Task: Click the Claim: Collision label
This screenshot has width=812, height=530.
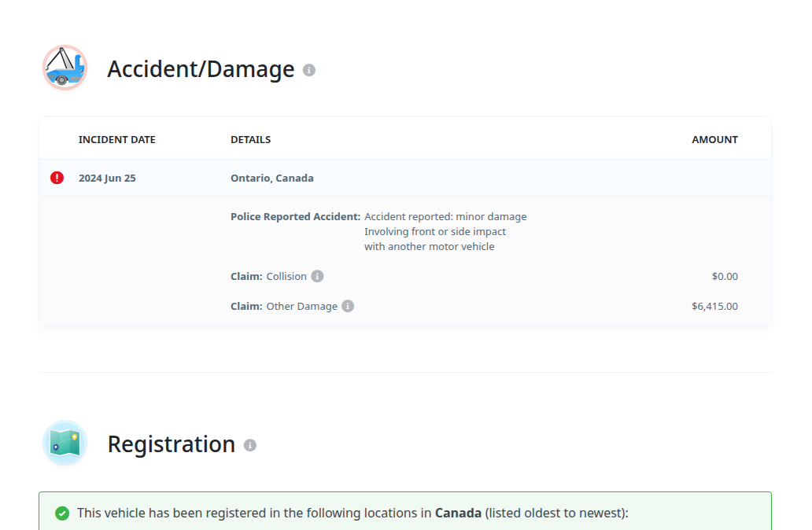Action: (269, 276)
